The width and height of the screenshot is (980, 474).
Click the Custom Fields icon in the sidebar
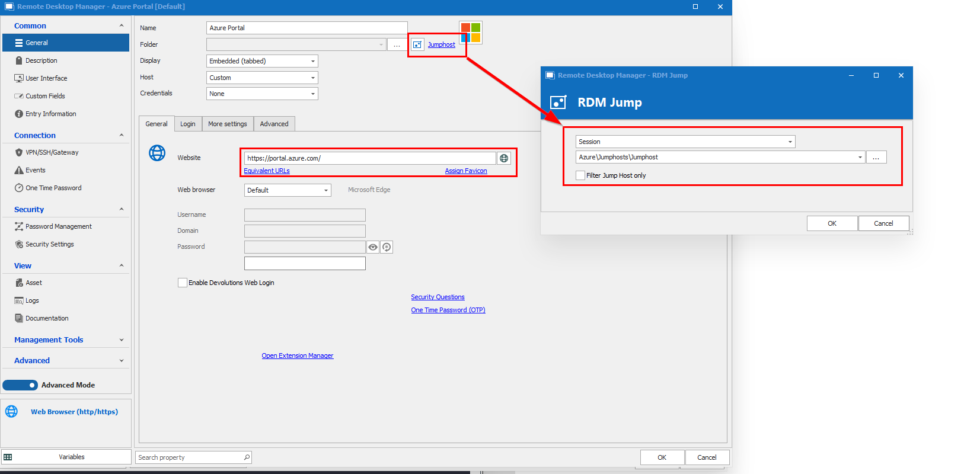tap(19, 96)
